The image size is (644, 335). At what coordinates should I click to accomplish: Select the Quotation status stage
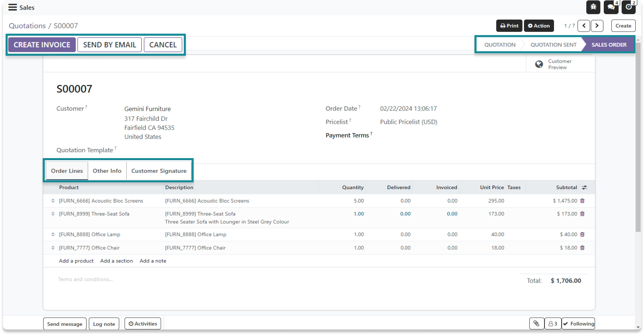click(x=500, y=45)
